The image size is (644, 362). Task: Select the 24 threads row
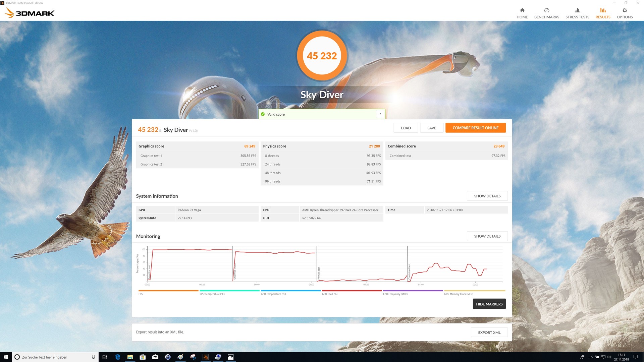pos(322,164)
